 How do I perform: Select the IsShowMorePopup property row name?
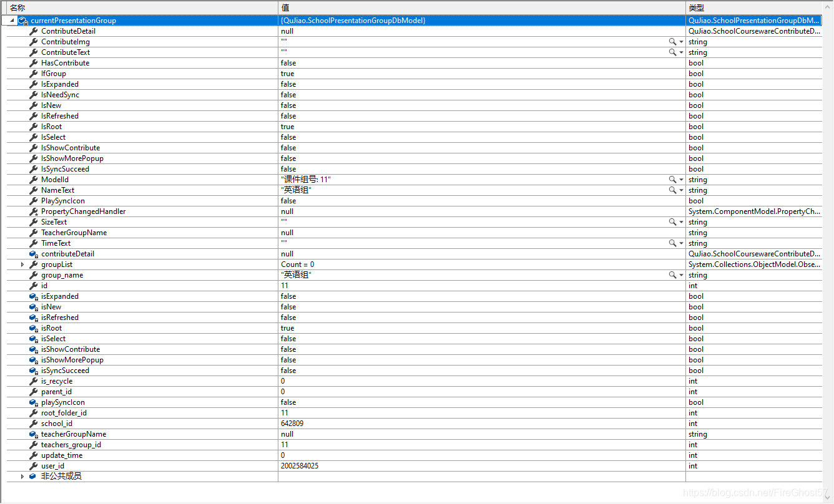72,158
